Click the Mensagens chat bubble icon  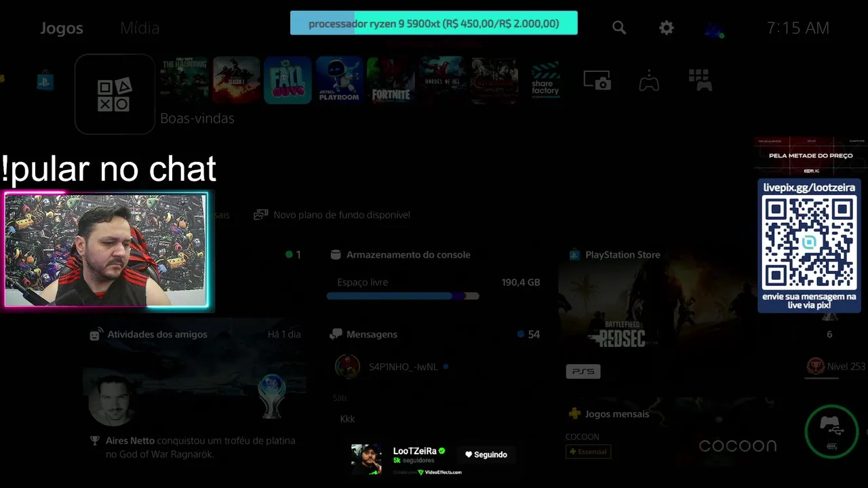(336, 334)
